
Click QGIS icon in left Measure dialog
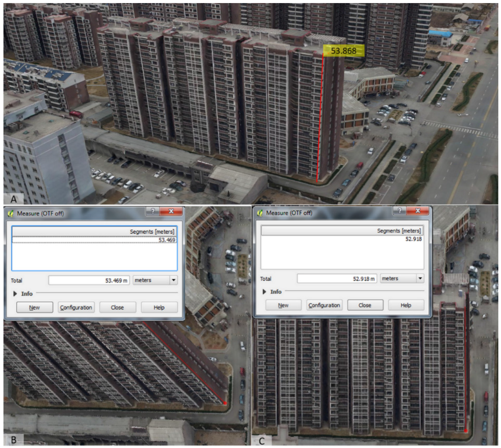[10, 213]
